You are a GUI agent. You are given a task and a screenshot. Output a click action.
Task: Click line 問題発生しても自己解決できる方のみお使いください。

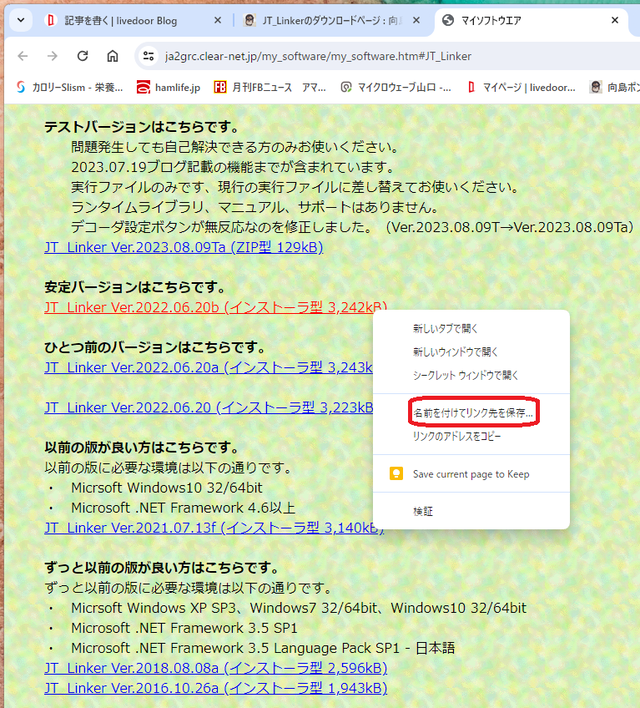click(x=235, y=147)
